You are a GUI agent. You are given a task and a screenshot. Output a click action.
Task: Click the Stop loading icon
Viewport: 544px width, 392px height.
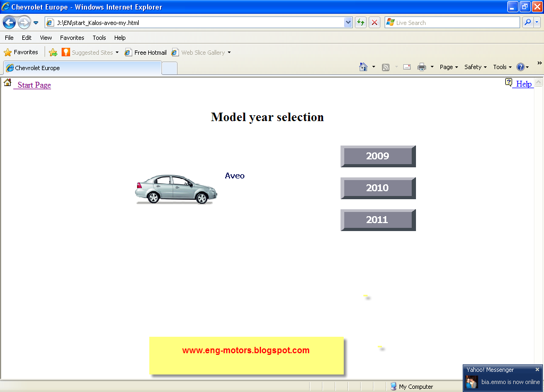click(x=375, y=22)
